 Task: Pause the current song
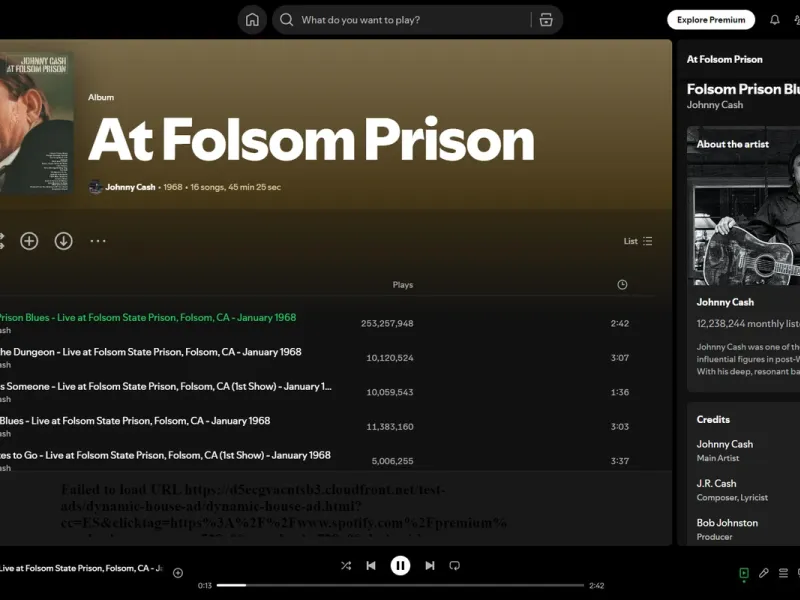click(401, 565)
